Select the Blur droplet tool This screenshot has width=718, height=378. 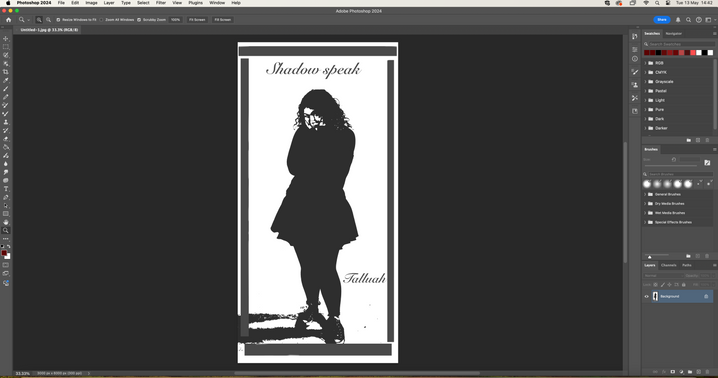(x=6, y=164)
